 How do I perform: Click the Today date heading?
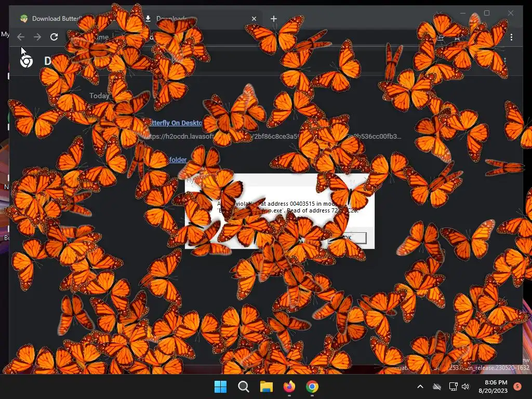pyautogui.click(x=99, y=96)
